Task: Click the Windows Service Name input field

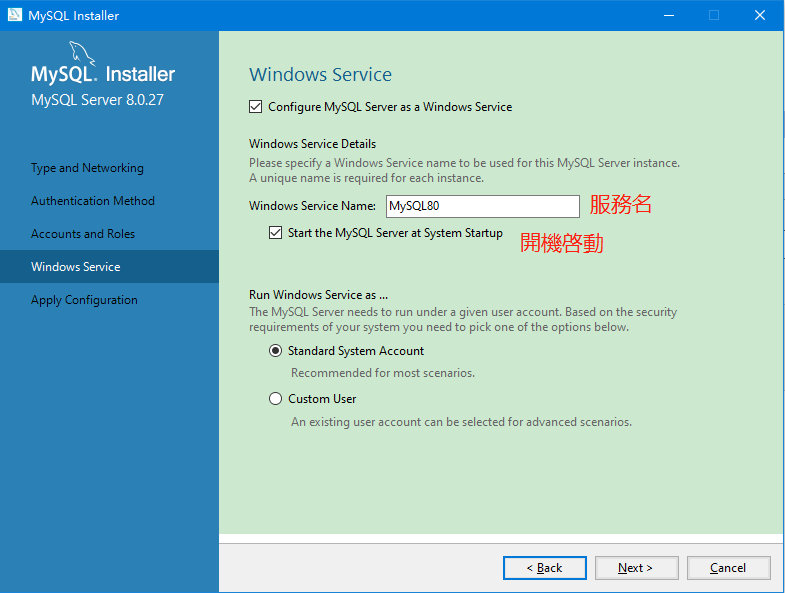Action: pos(483,206)
